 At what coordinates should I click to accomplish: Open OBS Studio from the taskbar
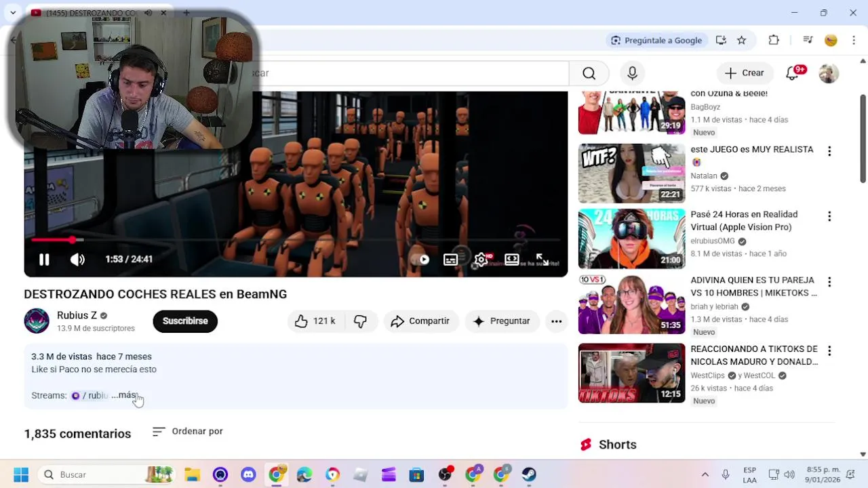coord(444,474)
